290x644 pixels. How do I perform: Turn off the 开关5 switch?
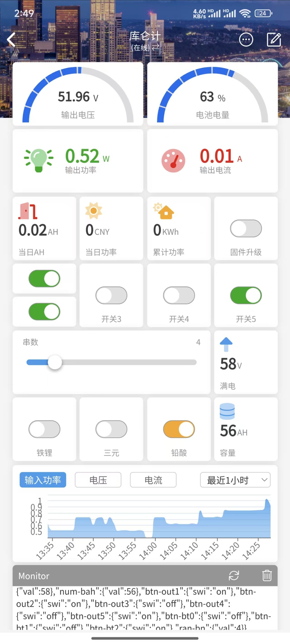[x=246, y=295]
